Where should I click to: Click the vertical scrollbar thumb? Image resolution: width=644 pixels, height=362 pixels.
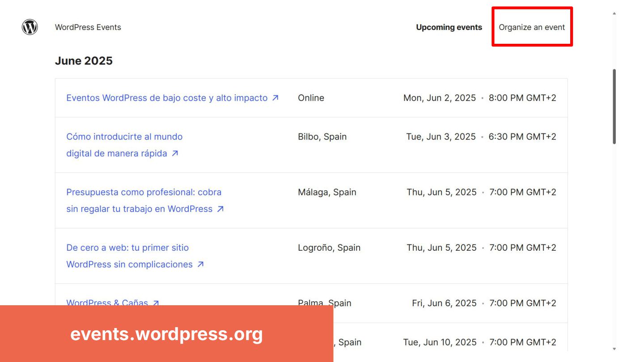click(614, 106)
